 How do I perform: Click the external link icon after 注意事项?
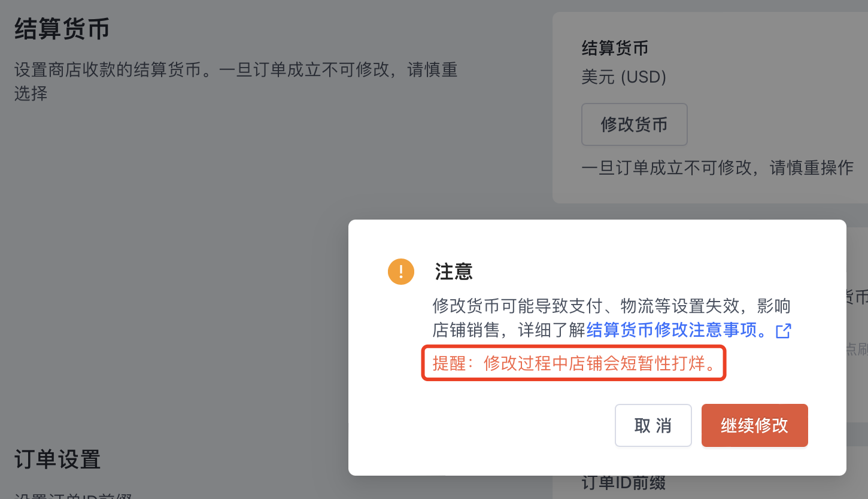click(784, 330)
